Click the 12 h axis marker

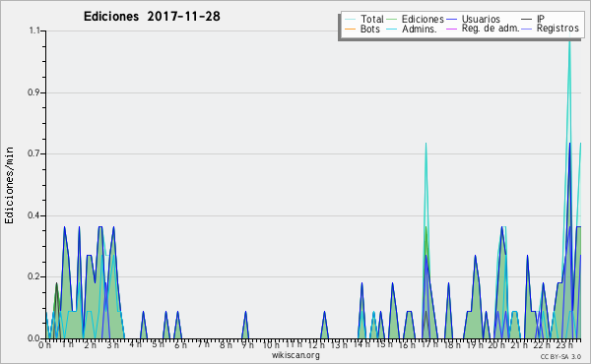point(316,345)
